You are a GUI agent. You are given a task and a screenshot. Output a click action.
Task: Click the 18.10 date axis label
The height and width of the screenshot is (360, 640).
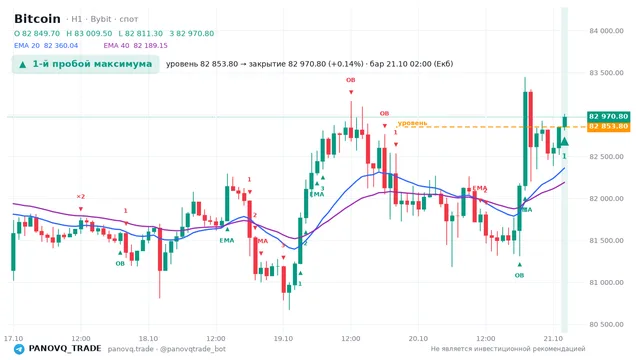tap(148, 339)
